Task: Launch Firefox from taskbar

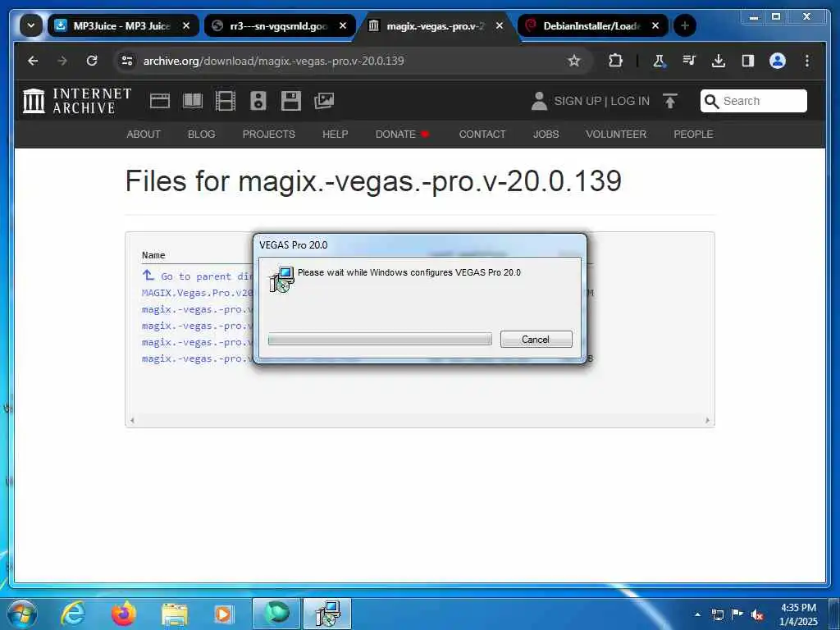Action: [x=124, y=614]
